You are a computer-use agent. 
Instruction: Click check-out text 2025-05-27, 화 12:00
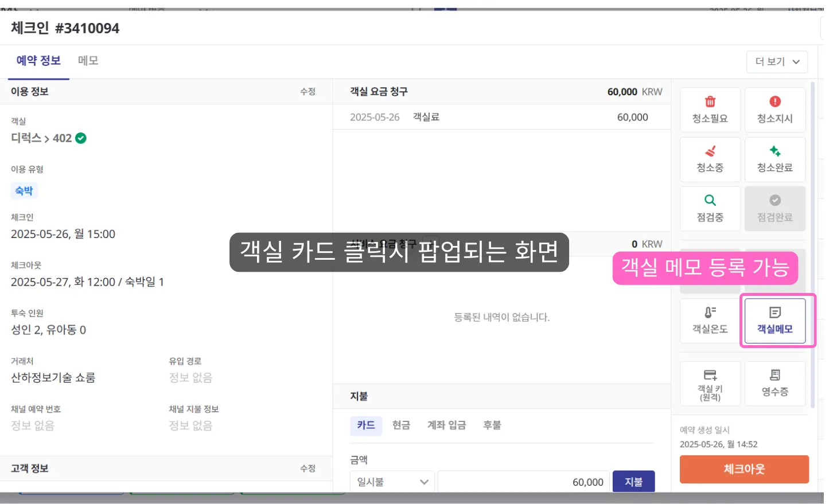pyautogui.click(x=63, y=282)
